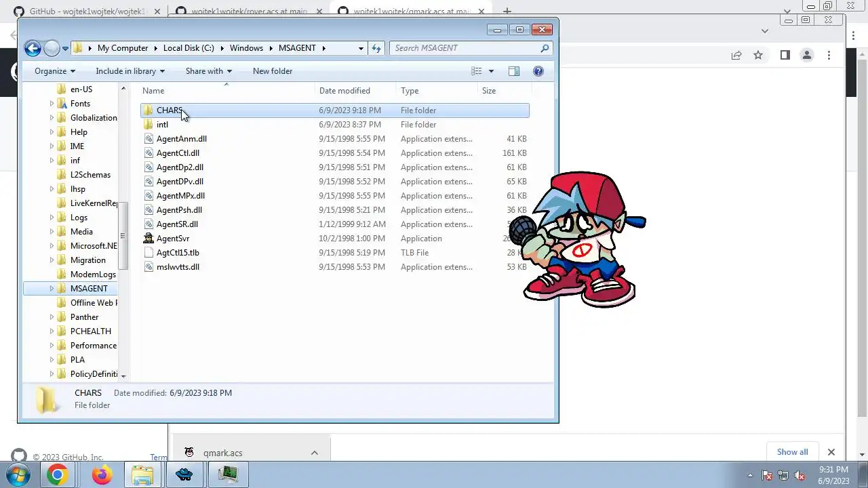This screenshot has height=488, width=868.
Task: Open Firefox from taskbar
Action: pos(102,475)
